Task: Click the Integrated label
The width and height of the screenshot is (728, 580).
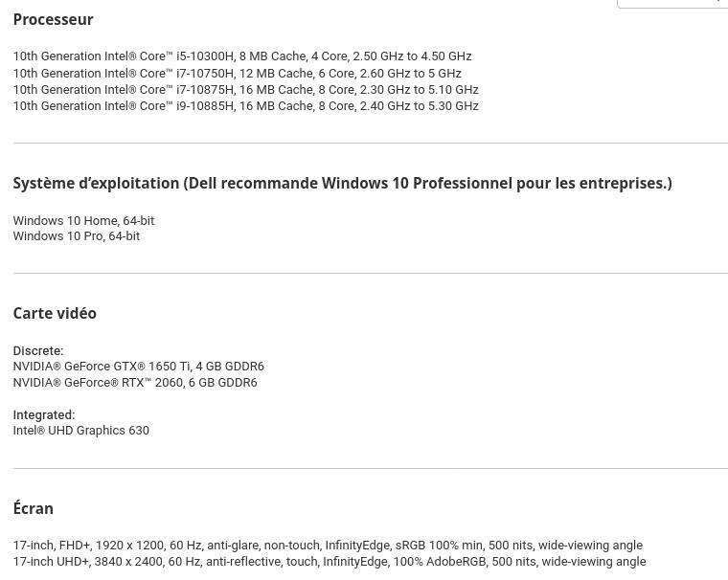Action: pos(43,414)
